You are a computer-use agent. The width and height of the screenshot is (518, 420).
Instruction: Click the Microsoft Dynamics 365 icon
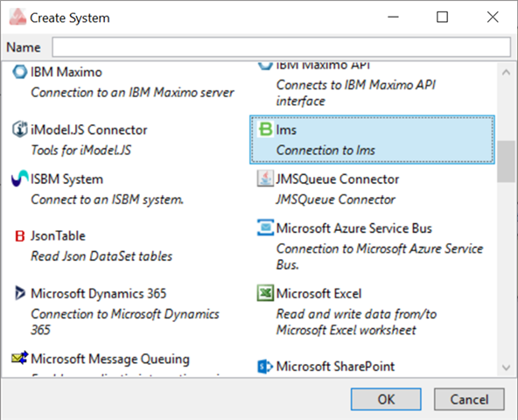pos(19,293)
